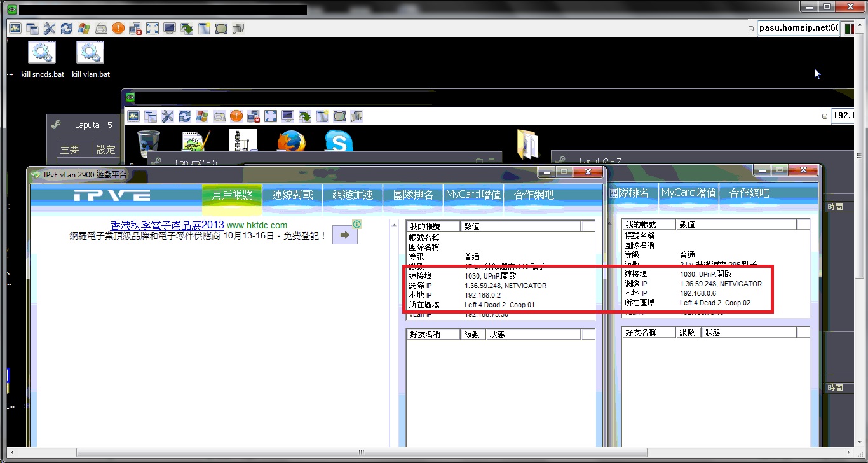
Task: Select value 192.168.0.2 in account table
Action: coord(483,295)
